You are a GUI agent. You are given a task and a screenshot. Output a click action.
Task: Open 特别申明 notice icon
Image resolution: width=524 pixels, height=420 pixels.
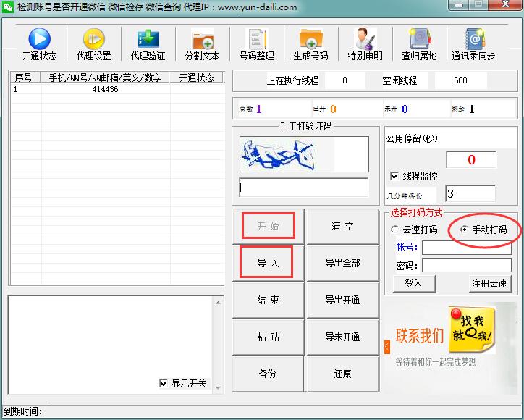point(365,38)
